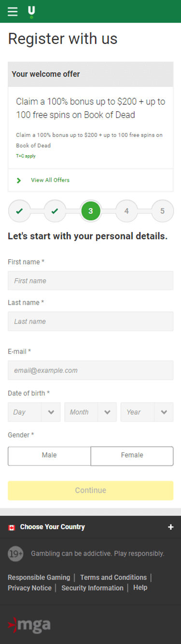Click the E-mail input field
The image size is (181, 644).
pos(90,370)
